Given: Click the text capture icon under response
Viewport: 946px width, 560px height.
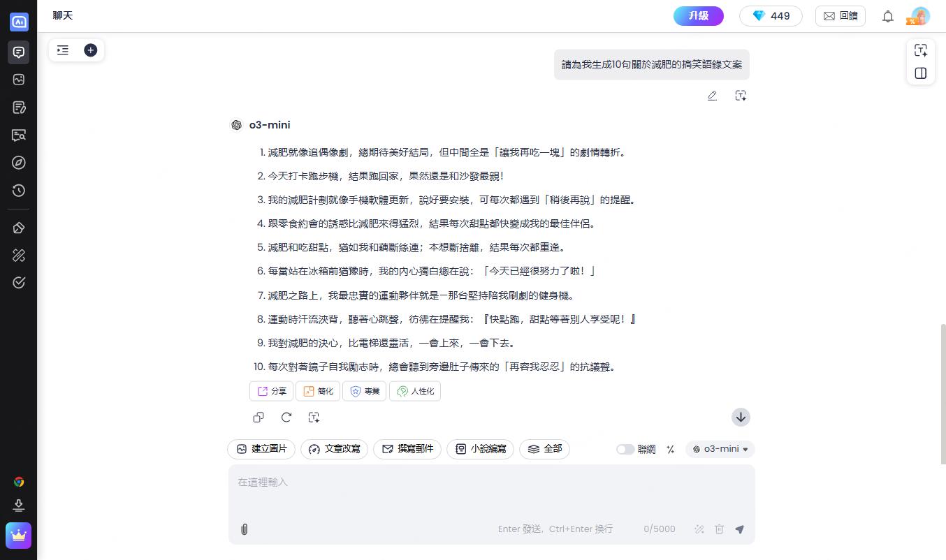Looking at the screenshot, I should click(314, 418).
